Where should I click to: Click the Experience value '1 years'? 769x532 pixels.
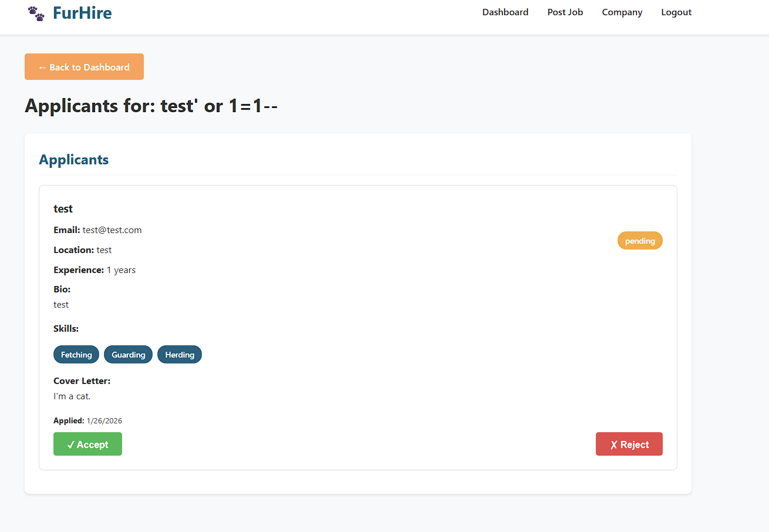tap(121, 270)
